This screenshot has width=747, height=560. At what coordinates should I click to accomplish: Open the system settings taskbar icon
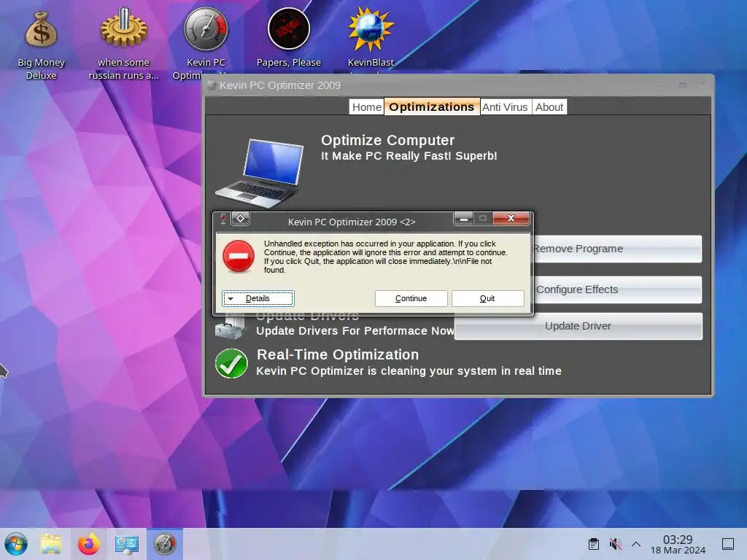[x=126, y=544]
